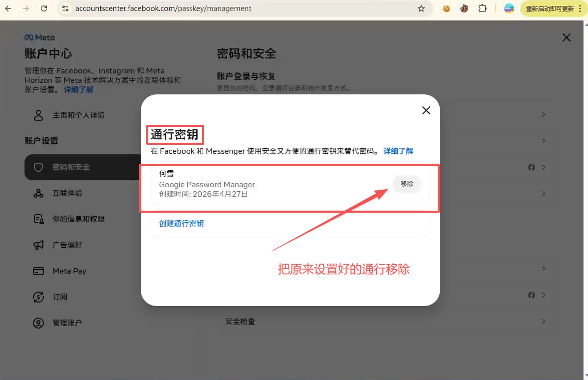Open 详细了解 link in passkey dialog
588x380 pixels.
point(398,151)
